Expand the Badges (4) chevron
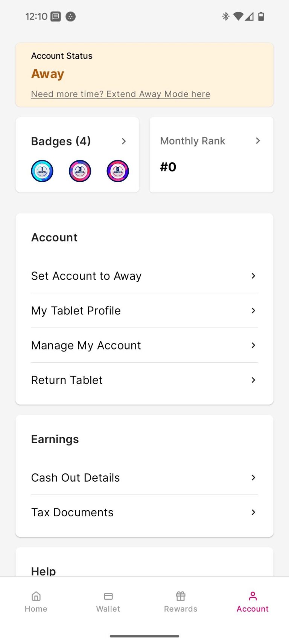This screenshot has width=289, height=644. pyautogui.click(x=124, y=141)
